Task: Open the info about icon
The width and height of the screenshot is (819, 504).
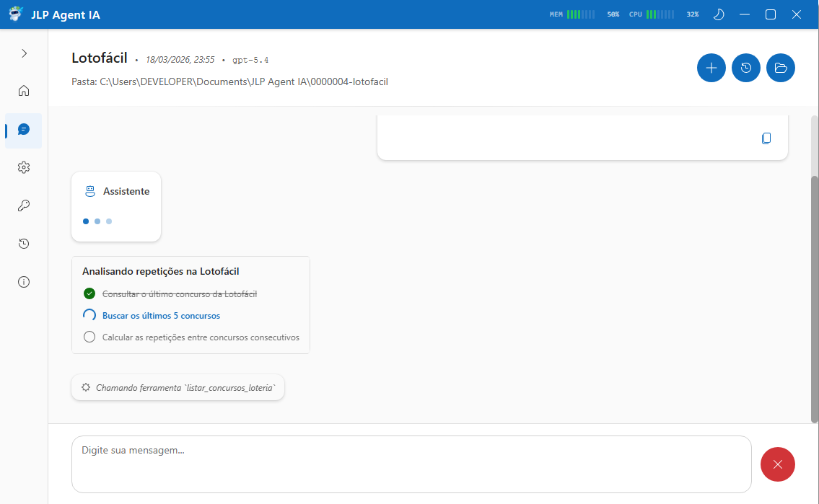Action: [x=24, y=282]
